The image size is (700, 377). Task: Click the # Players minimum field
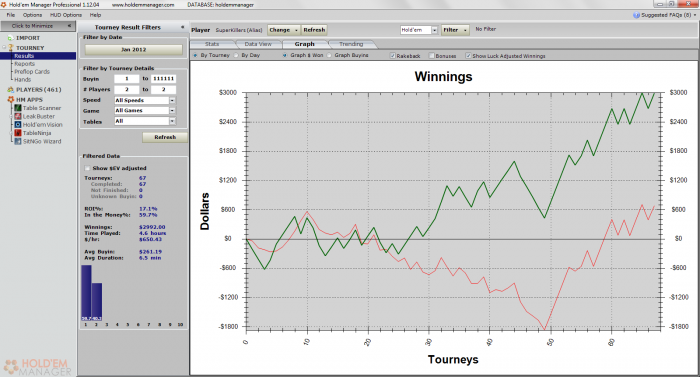(126, 89)
